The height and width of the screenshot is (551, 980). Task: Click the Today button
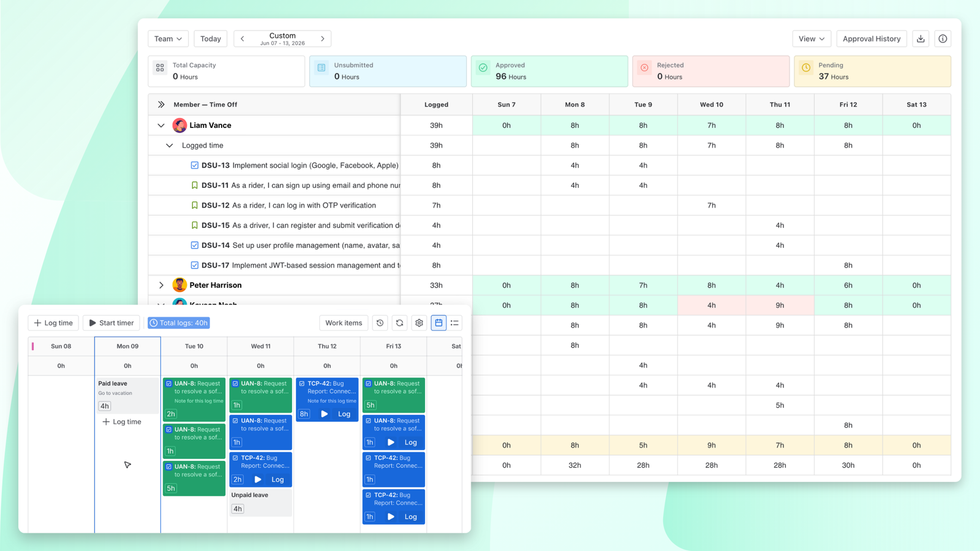pyautogui.click(x=211, y=39)
